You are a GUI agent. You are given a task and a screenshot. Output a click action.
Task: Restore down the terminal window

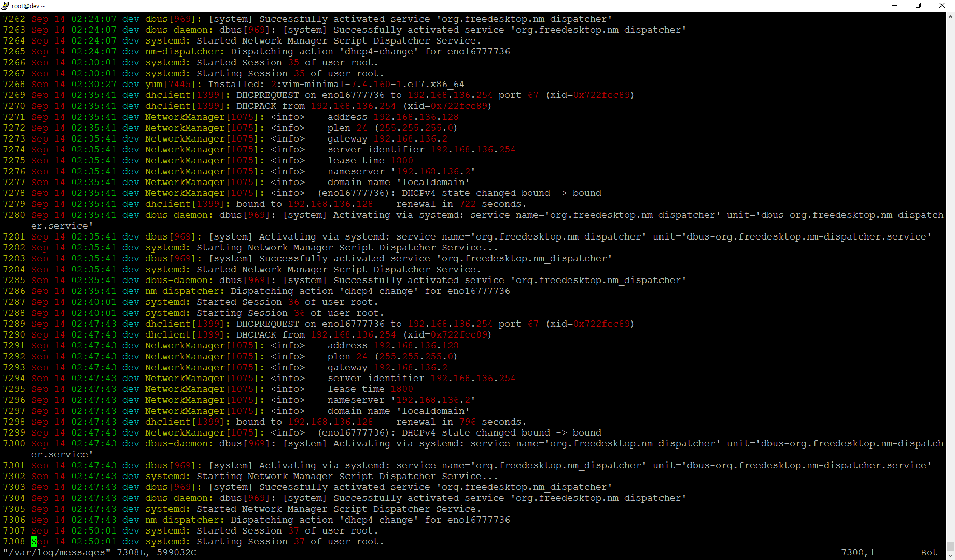coord(918,5)
